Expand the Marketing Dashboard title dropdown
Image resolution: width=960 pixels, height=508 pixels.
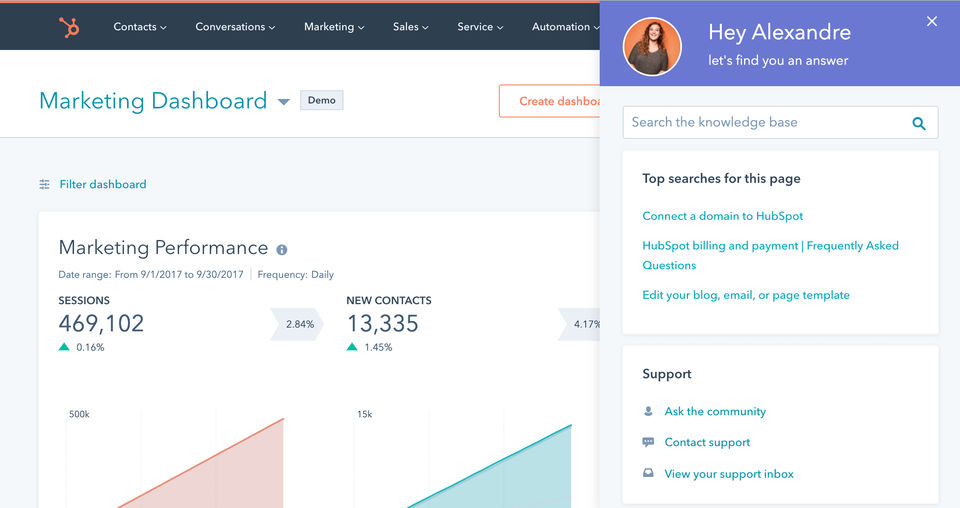click(x=283, y=102)
